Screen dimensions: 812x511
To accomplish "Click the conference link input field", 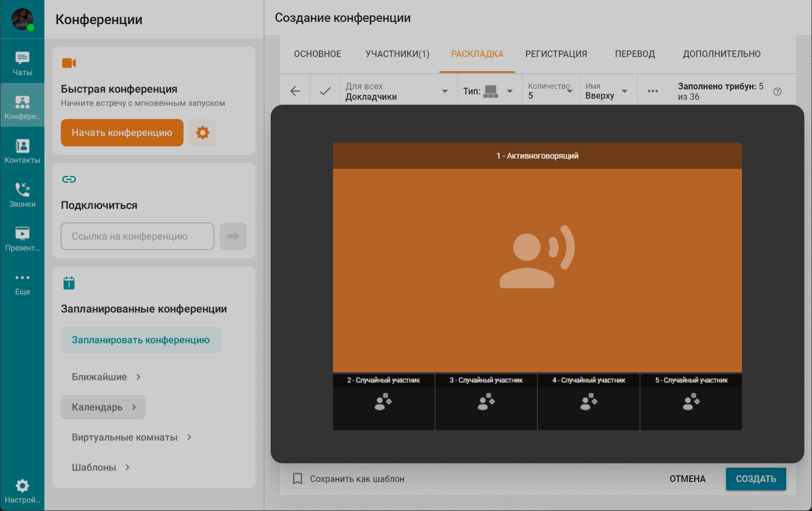I will coord(138,236).
